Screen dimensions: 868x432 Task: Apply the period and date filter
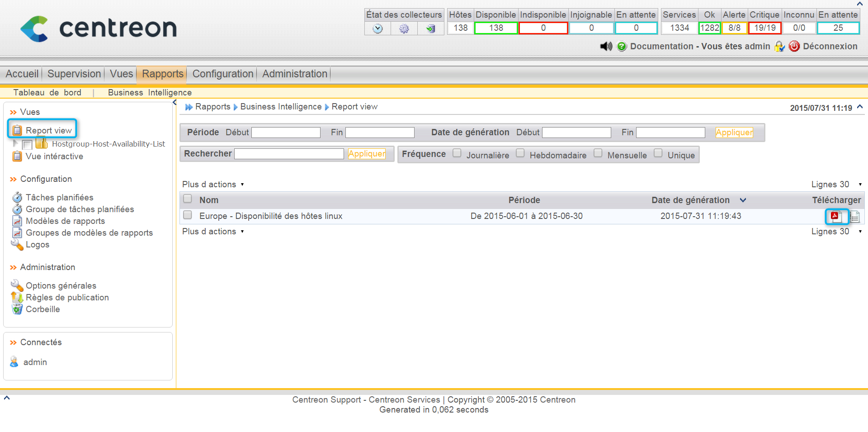click(x=734, y=132)
